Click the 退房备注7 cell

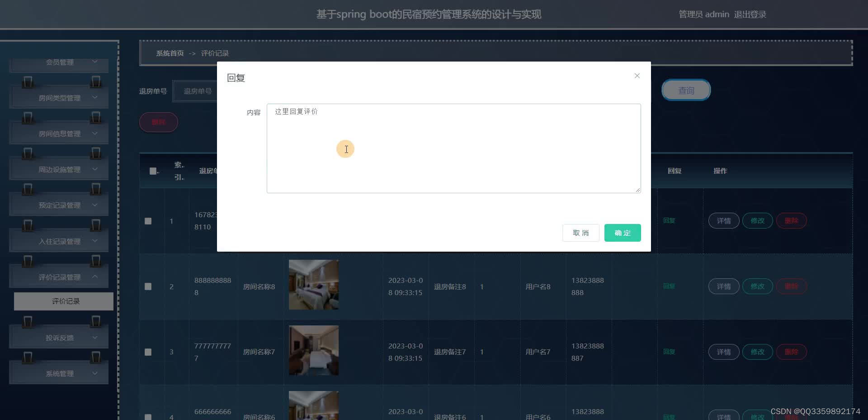(450, 352)
